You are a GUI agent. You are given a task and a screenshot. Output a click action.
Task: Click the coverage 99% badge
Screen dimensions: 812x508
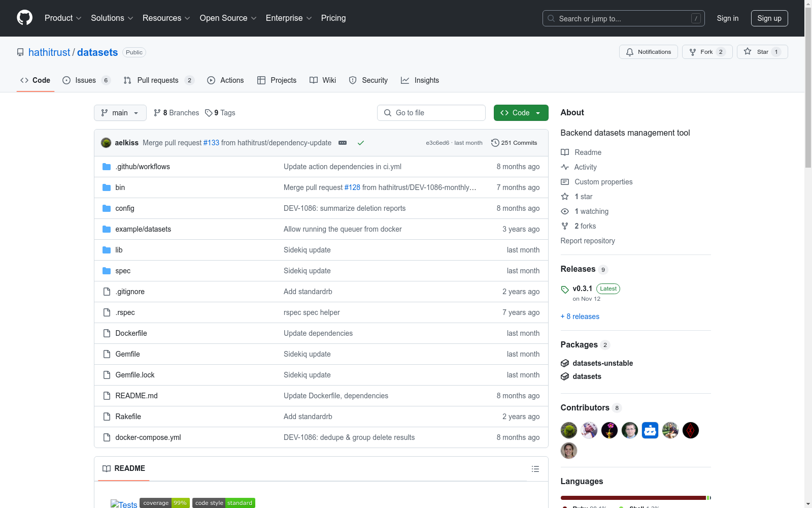tap(165, 503)
